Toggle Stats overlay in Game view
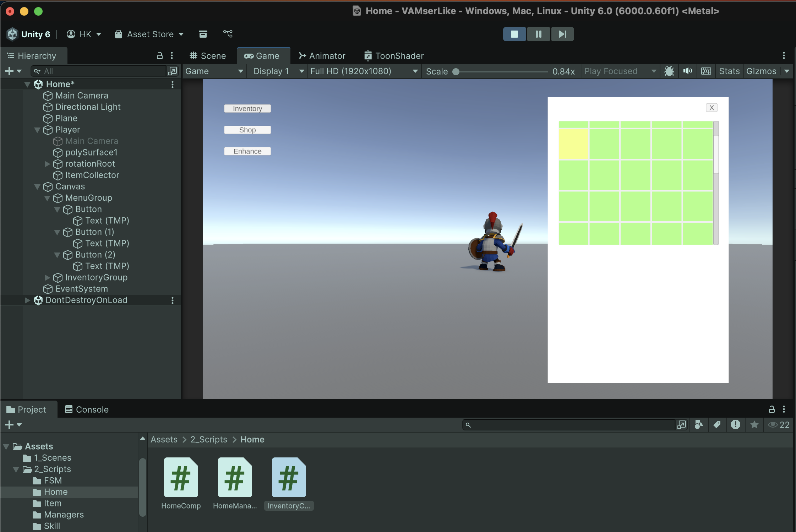The height and width of the screenshot is (532, 796). pos(729,71)
